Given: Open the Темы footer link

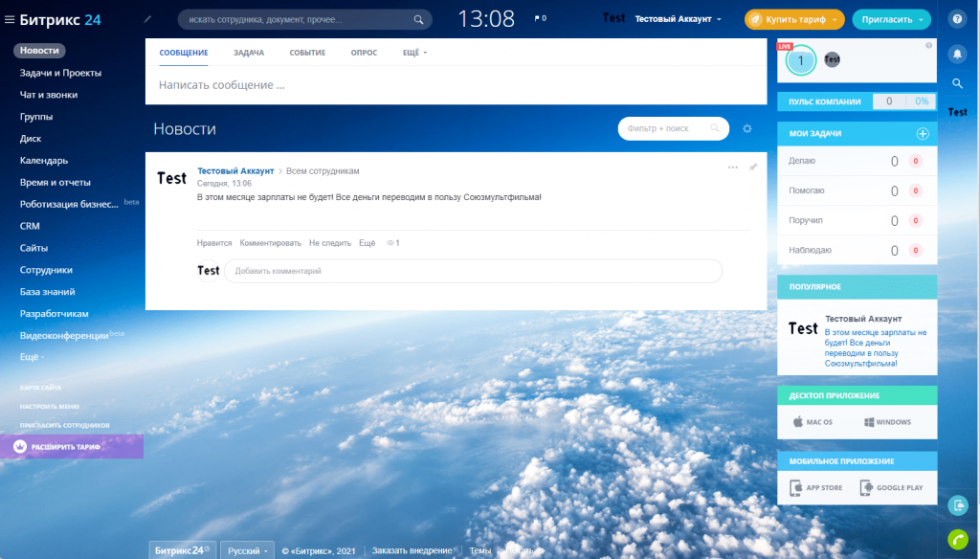Looking at the screenshot, I should point(480,550).
